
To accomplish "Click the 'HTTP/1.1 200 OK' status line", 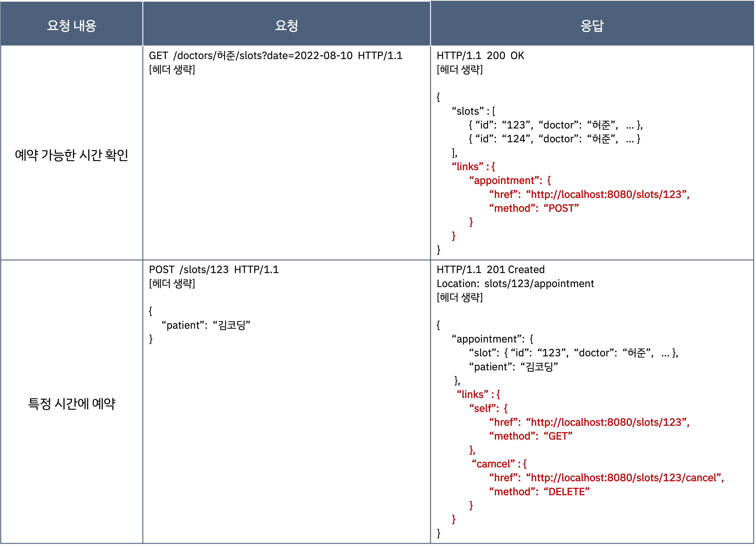I will [x=481, y=55].
